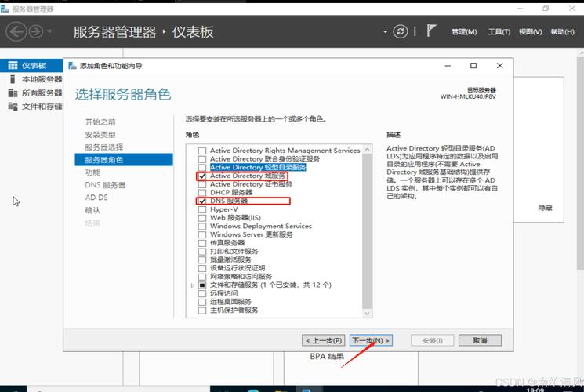This screenshot has height=392, width=584.
Task: Click the 文件和存储 icon in sidebar
Action: pyautogui.click(x=13, y=107)
